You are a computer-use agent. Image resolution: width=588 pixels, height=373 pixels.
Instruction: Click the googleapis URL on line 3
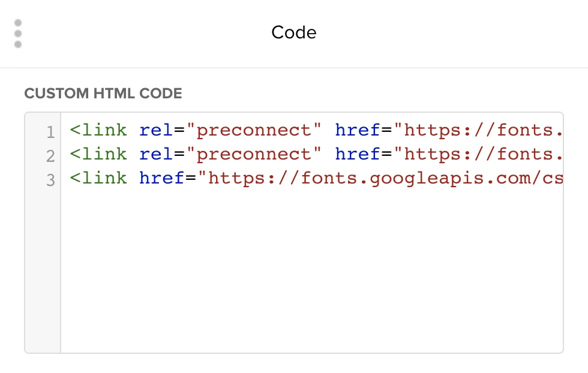click(x=384, y=178)
